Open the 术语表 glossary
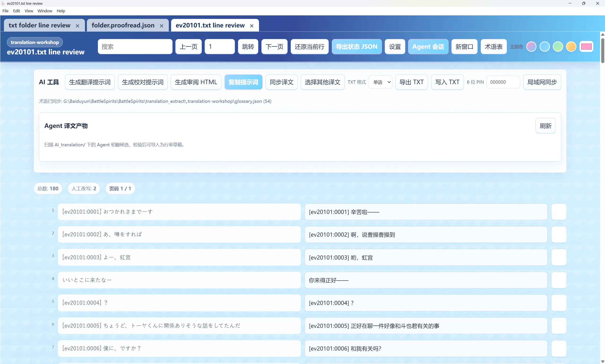The height and width of the screenshot is (364, 605). coord(494,47)
